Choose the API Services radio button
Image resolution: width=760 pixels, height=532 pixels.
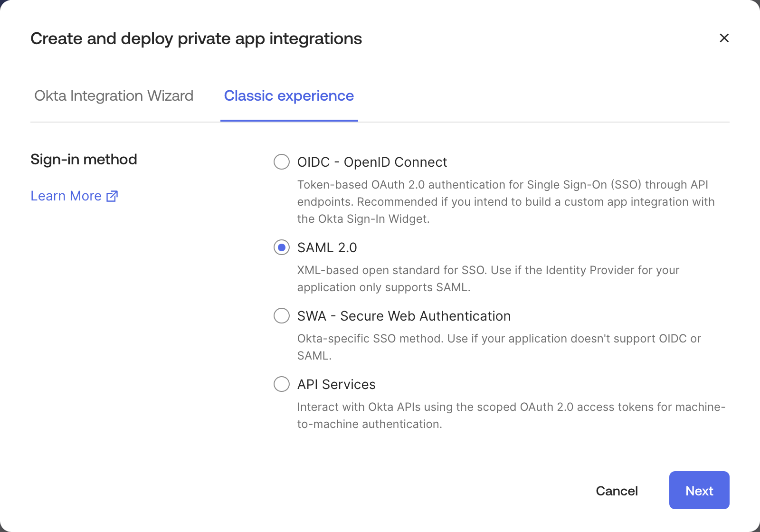pos(282,384)
